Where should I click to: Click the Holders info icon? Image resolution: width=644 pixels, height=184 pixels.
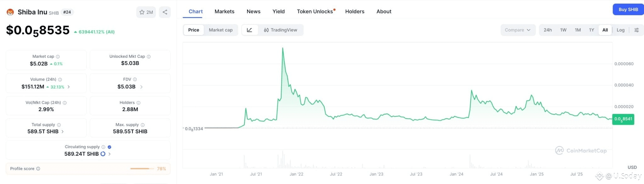pos(138,103)
